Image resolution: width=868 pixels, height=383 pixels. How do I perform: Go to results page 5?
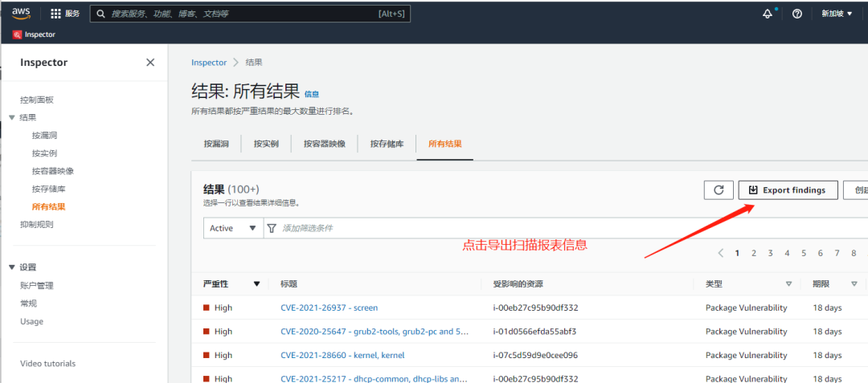pyautogui.click(x=803, y=253)
